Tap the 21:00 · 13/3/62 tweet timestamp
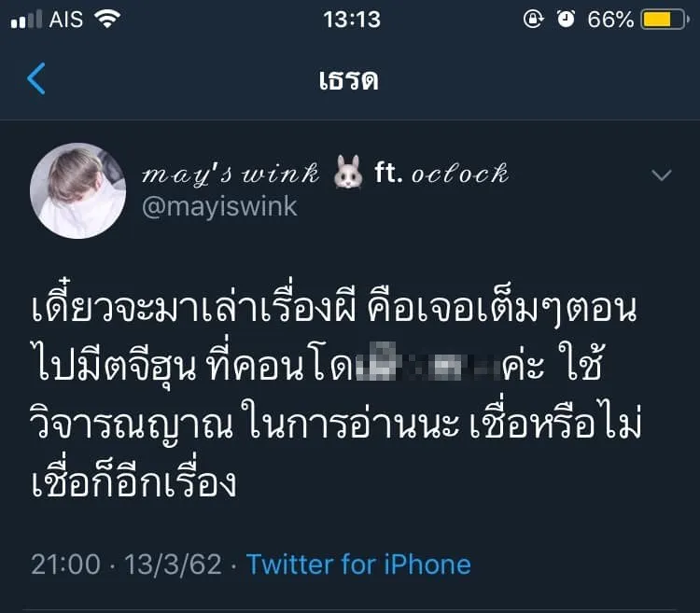 126,564
